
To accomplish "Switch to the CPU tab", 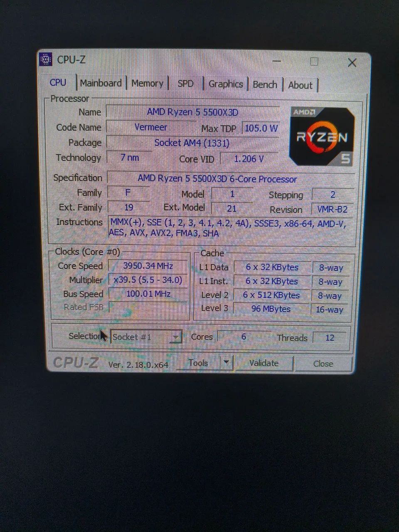I will [58, 82].
